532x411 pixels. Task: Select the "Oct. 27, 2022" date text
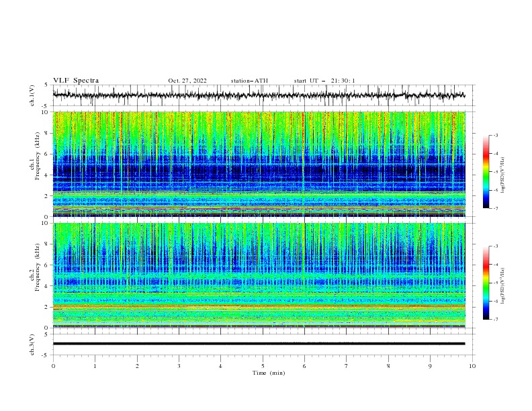point(187,81)
